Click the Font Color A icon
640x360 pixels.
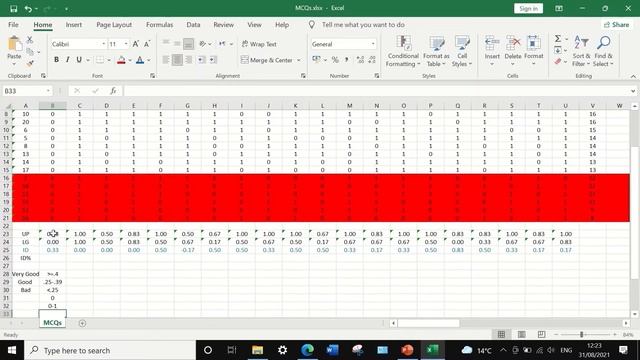tap(140, 60)
